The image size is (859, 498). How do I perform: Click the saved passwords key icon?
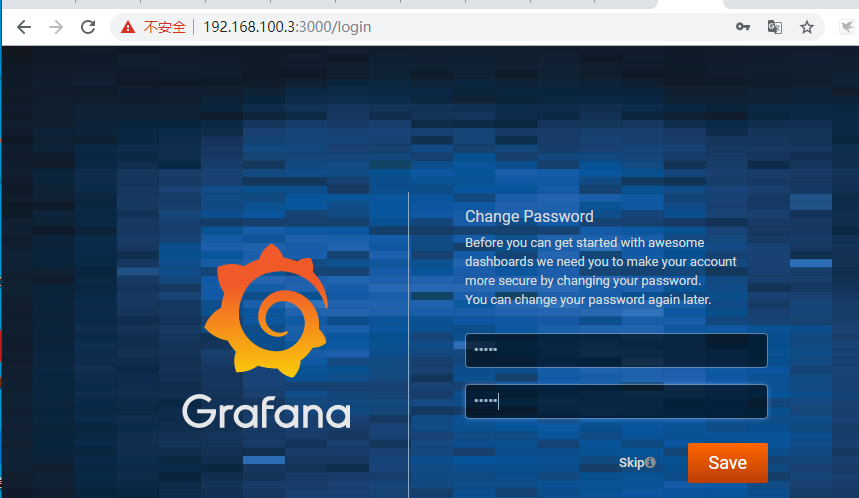[x=742, y=27]
